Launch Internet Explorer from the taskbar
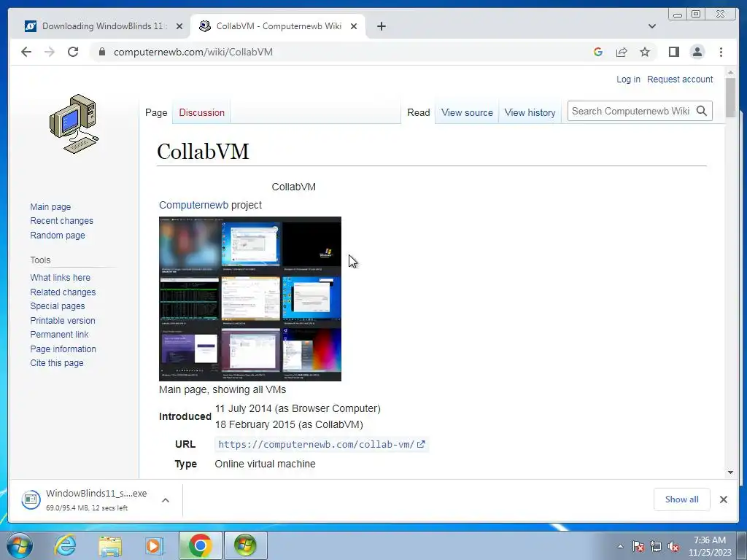 pyautogui.click(x=65, y=545)
